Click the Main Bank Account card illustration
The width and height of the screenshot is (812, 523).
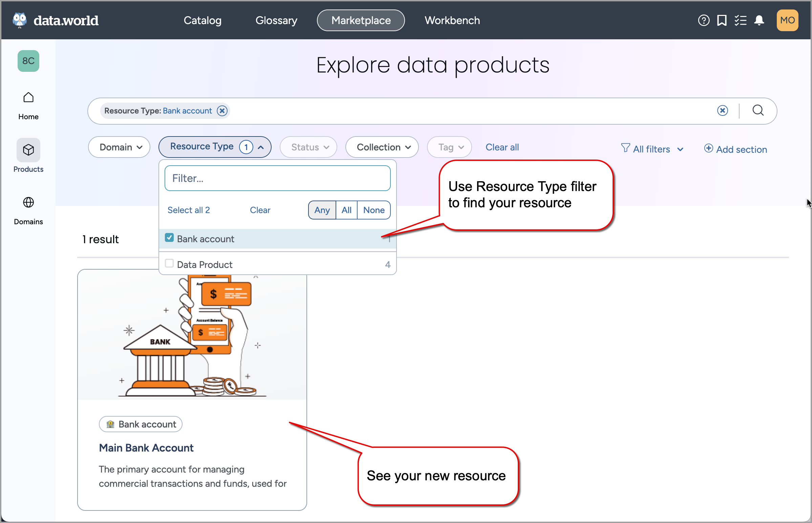(192, 336)
